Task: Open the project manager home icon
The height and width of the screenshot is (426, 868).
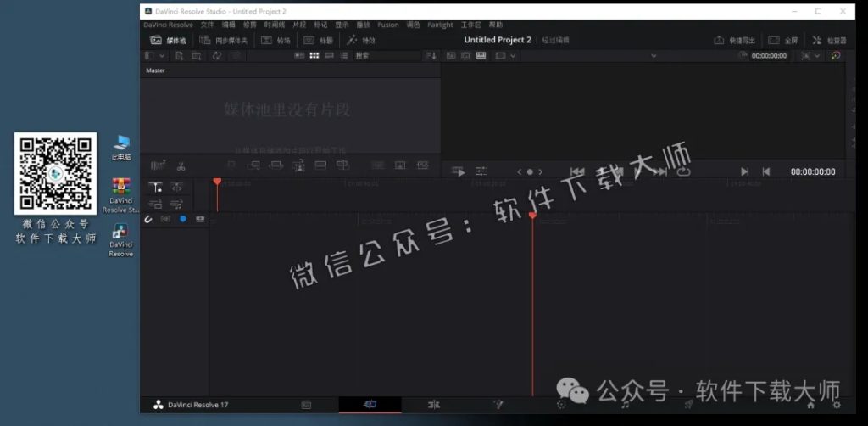Action: [811, 405]
